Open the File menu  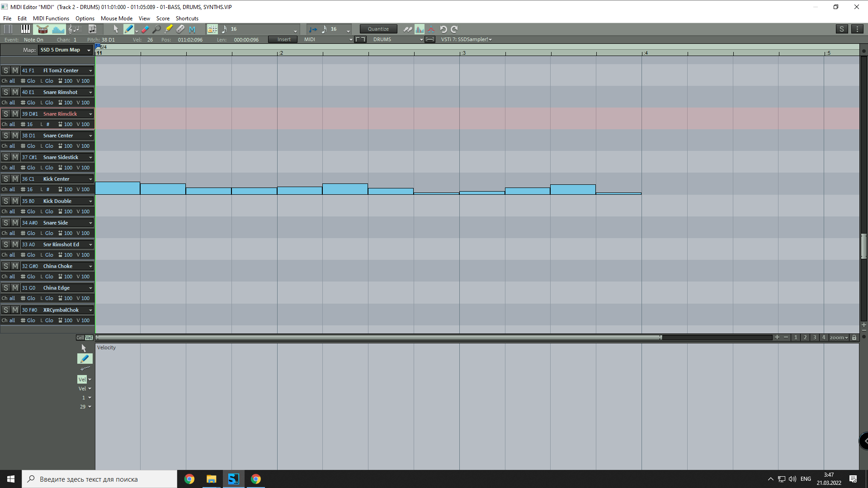tap(7, 19)
